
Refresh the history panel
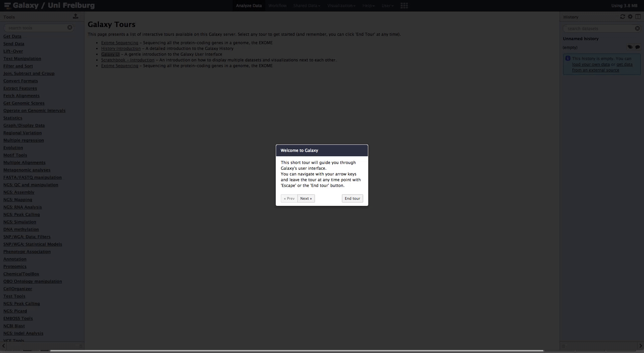623,17
